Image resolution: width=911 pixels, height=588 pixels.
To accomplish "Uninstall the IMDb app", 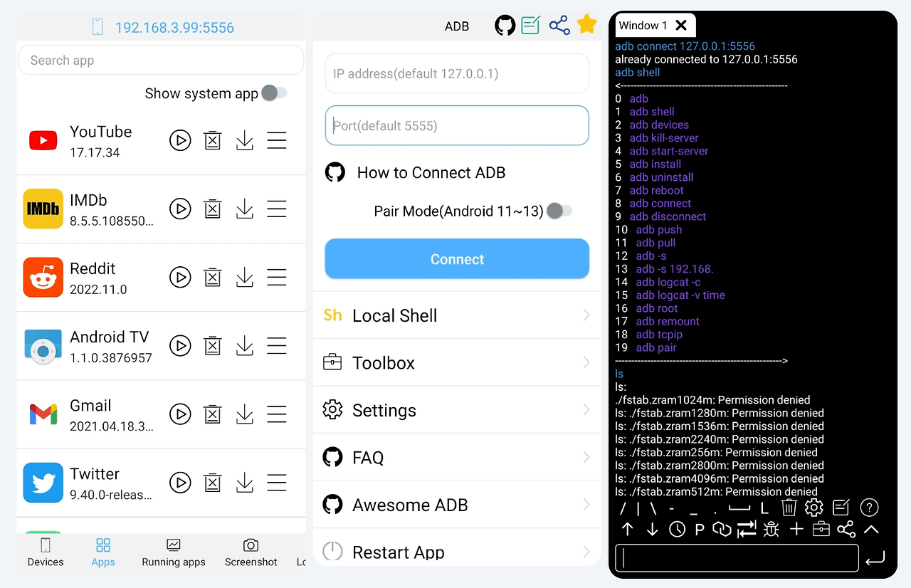I will tap(212, 209).
